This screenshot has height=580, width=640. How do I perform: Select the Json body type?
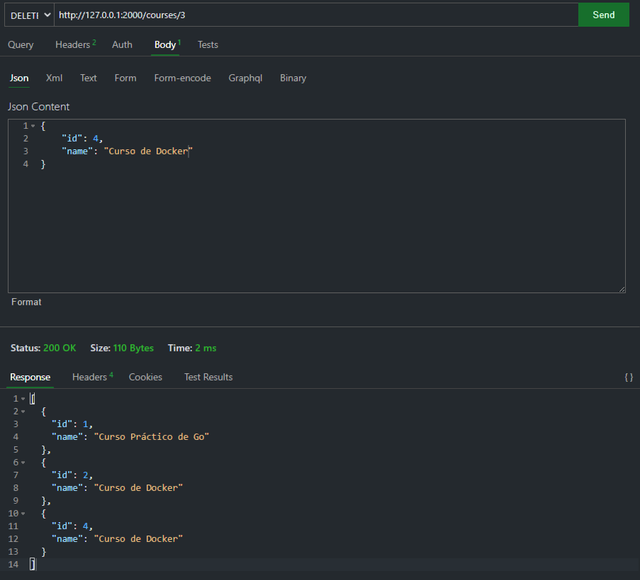click(19, 78)
